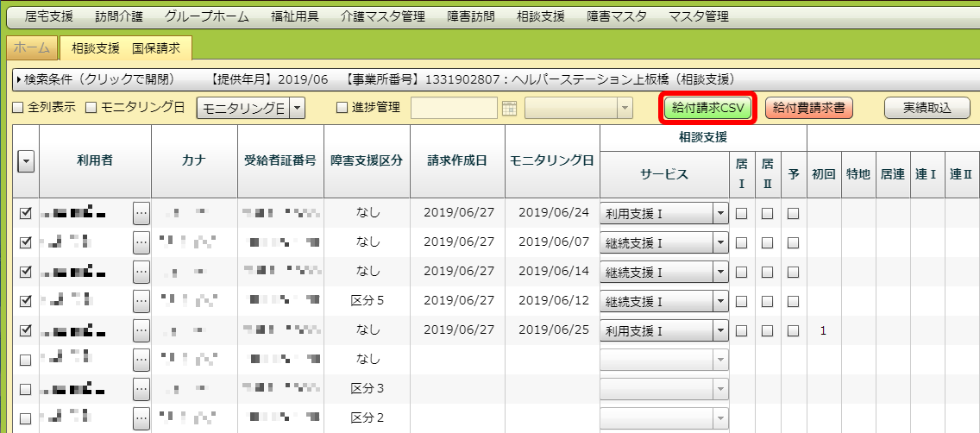Uncheck the first row's selection checkbox
Viewport: 980px width, 433px height.
click(26, 213)
